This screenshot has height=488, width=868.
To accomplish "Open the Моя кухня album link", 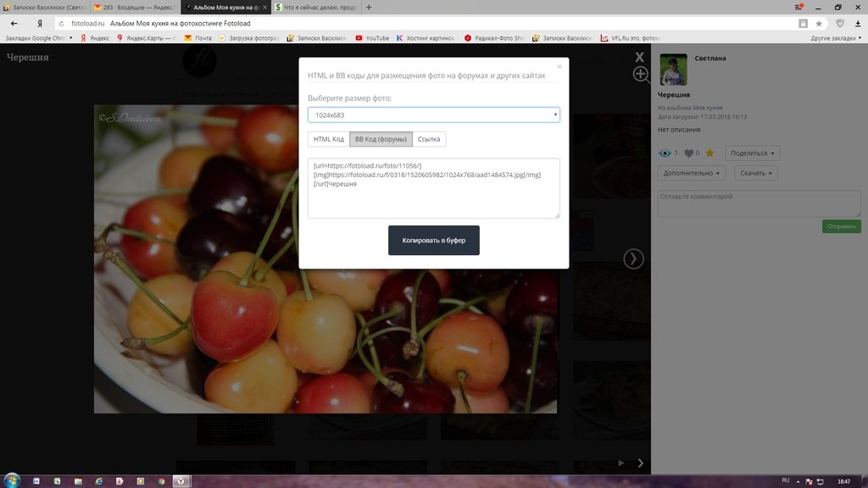I will pos(708,108).
